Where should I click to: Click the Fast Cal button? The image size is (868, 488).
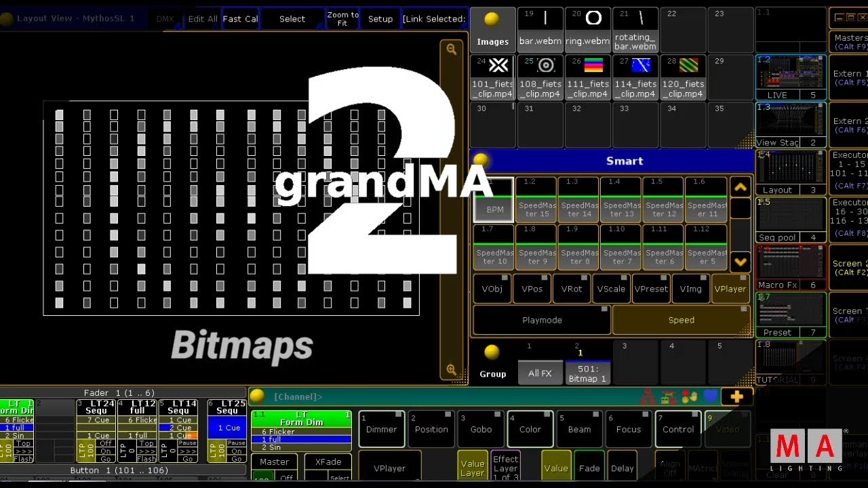[240, 19]
